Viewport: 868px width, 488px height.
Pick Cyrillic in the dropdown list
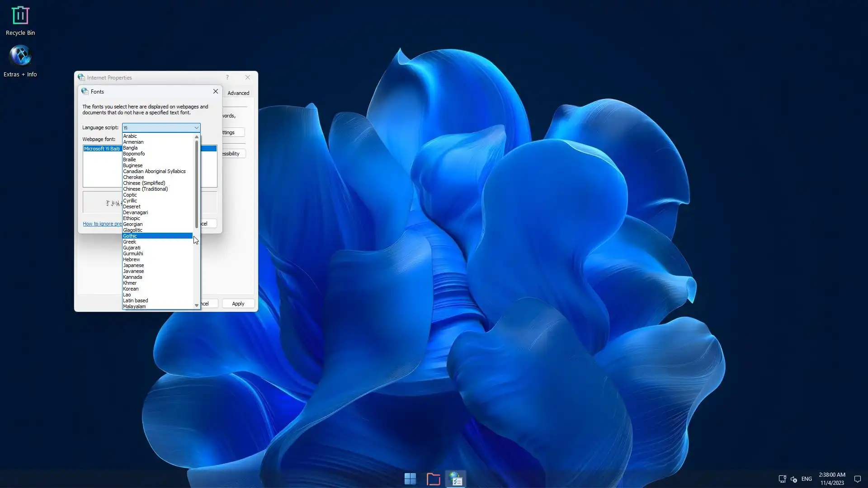click(x=130, y=201)
